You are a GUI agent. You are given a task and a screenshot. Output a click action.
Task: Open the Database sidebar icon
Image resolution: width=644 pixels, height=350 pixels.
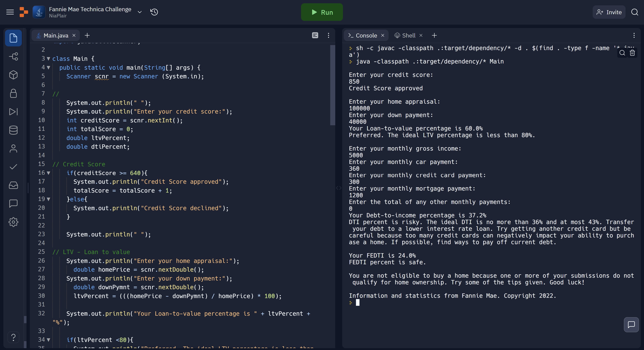click(13, 130)
